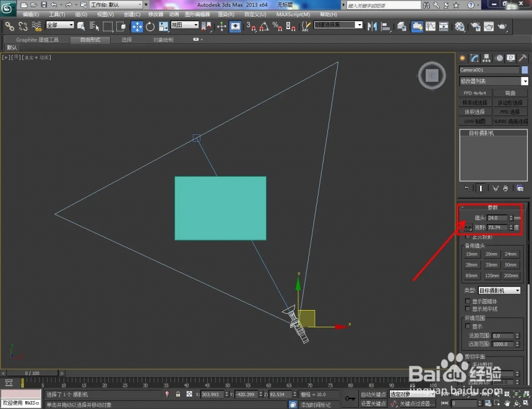
Task: Click the Camera001 object name field
Action: click(489, 70)
